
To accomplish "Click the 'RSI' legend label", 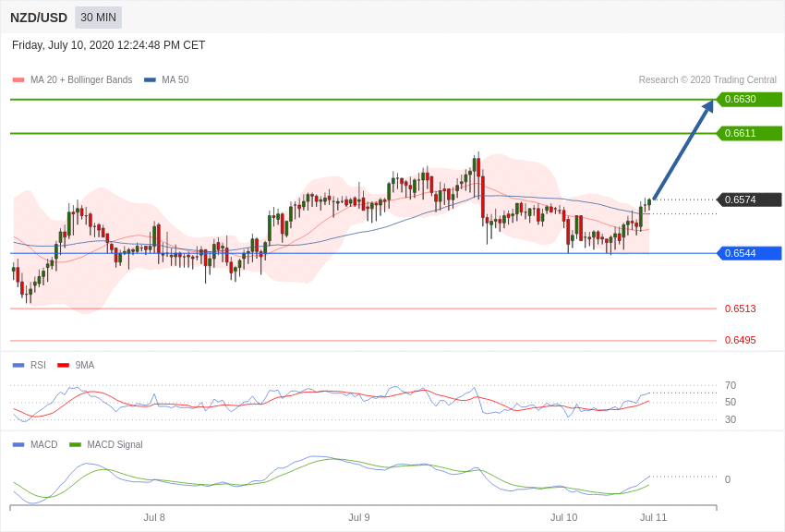I will pyautogui.click(x=38, y=366).
